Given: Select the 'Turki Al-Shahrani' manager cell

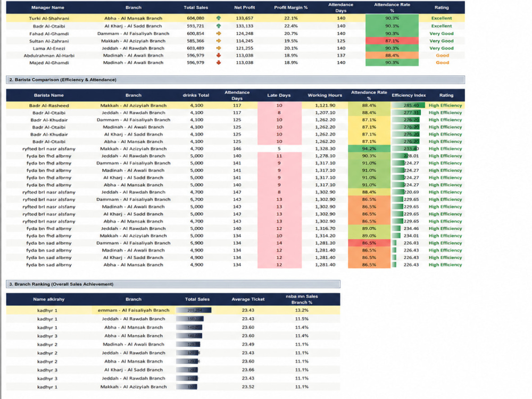Looking at the screenshot, I should pos(49,18).
